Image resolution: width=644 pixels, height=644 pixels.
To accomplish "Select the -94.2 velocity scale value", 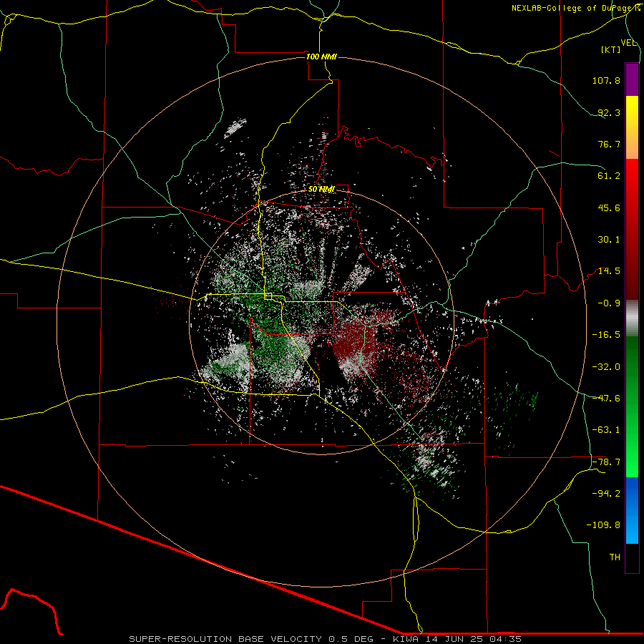I will click(x=606, y=493).
